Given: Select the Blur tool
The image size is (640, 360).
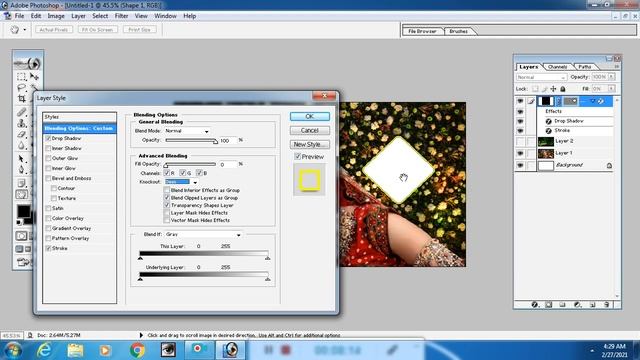Looking at the screenshot, I should 22,145.
